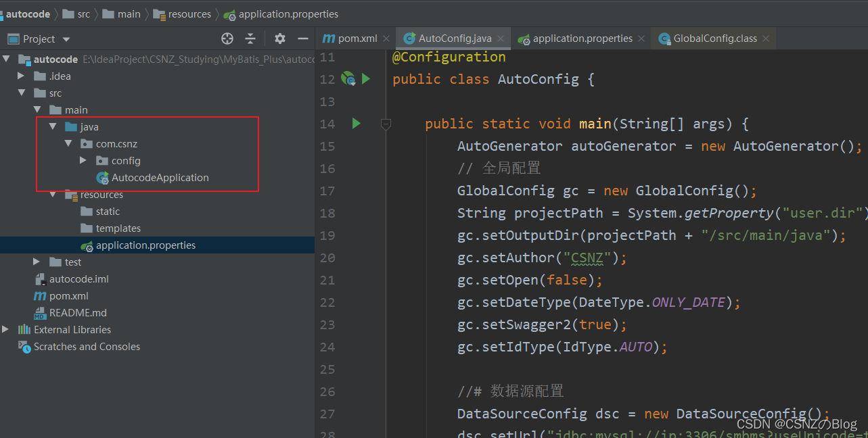868x438 pixels.
Task: Collapse the java folder arrow
Action: (53, 126)
